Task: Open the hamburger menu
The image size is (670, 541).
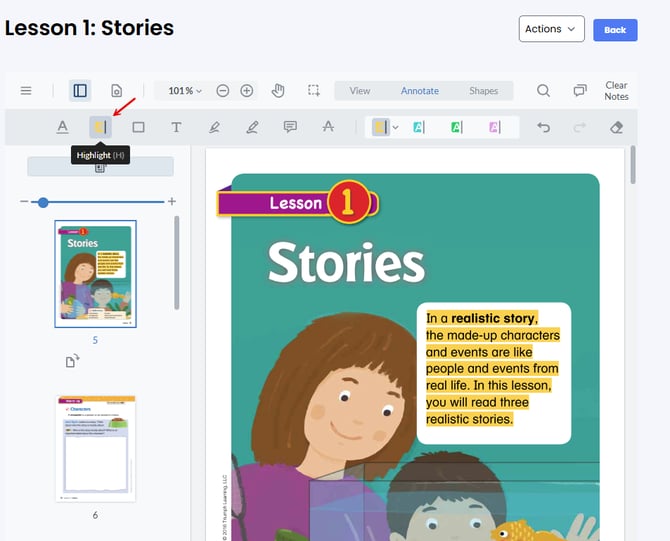Action: point(26,91)
